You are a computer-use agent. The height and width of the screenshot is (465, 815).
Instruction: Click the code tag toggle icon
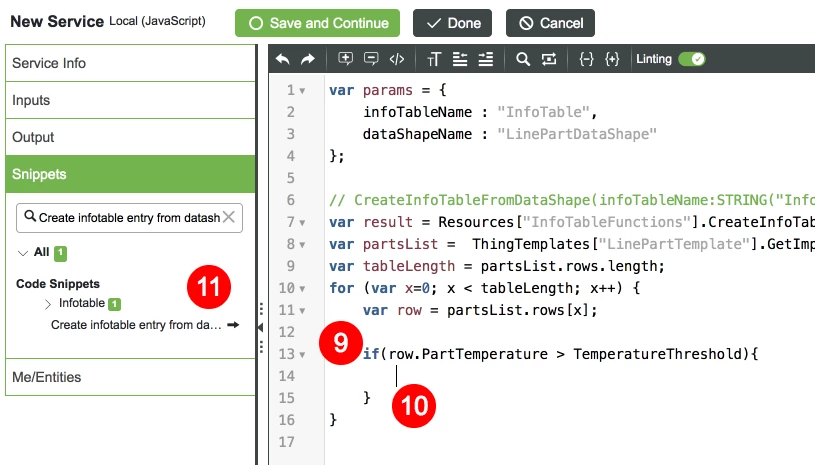[397, 59]
